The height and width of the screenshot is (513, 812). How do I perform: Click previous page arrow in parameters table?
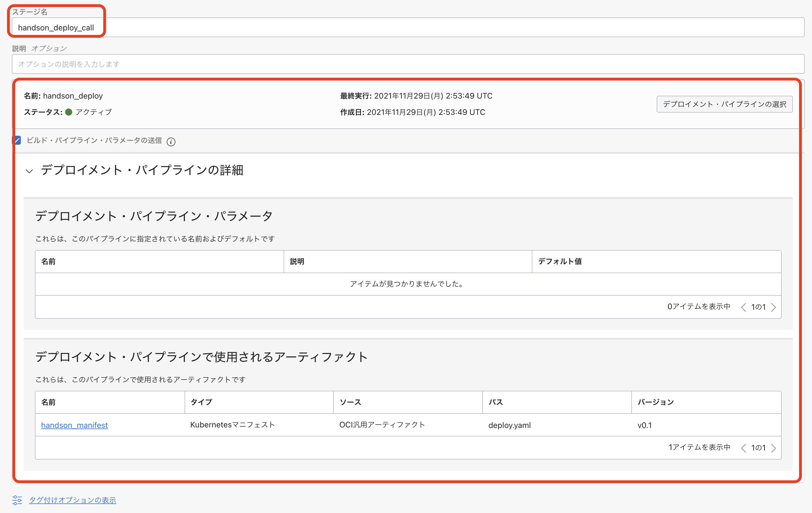click(743, 307)
